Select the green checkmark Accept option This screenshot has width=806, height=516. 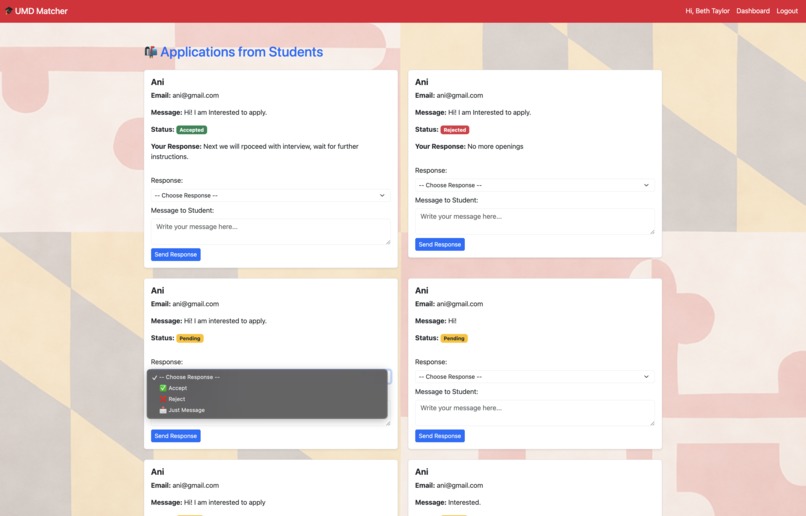173,388
